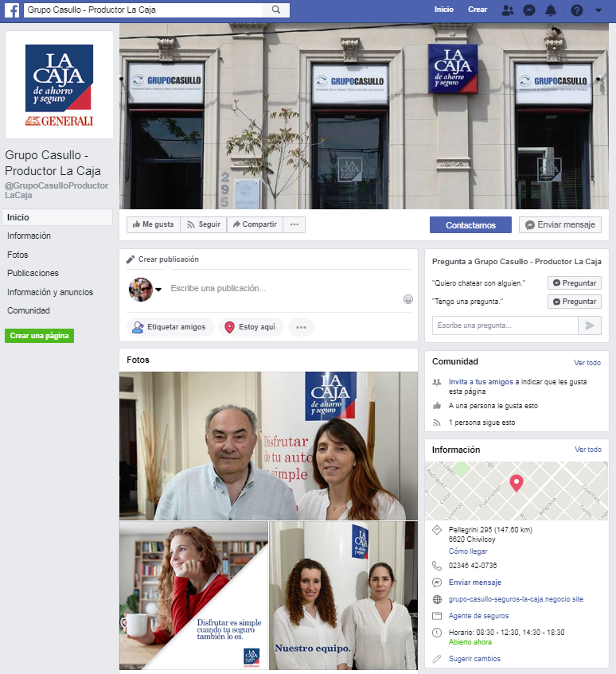Screen dimensions: 616x674
Task: Expand the poster identity dropdown arrow
Action: pyautogui.click(x=158, y=290)
